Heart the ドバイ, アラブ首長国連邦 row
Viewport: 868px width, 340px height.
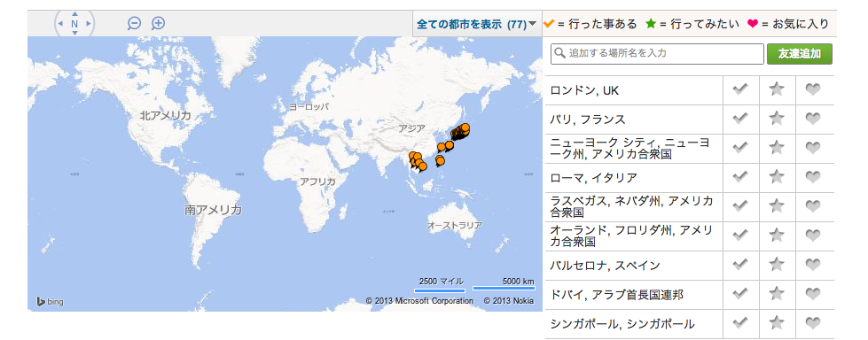(813, 294)
